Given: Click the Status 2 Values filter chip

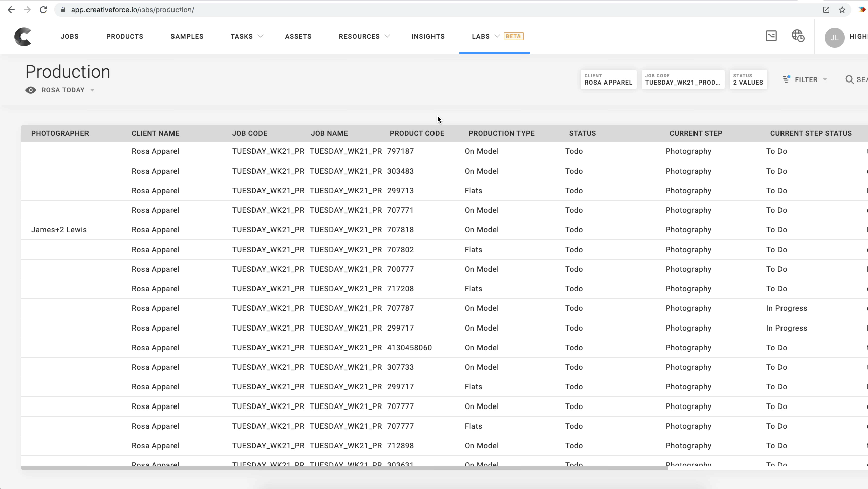Looking at the screenshot, I should [748, 79].
